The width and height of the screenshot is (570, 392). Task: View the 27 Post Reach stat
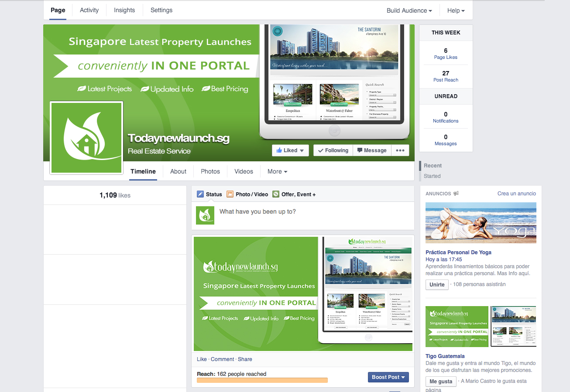click(446, 76)
